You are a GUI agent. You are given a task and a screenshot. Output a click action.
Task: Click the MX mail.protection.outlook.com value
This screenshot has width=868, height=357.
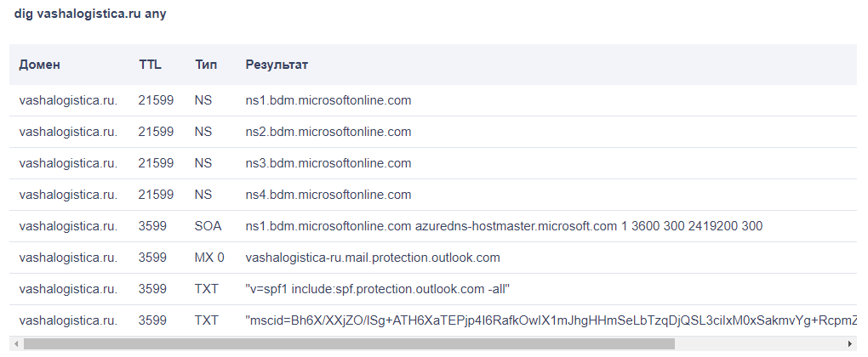pyautogui.click(x=372, y=258)
